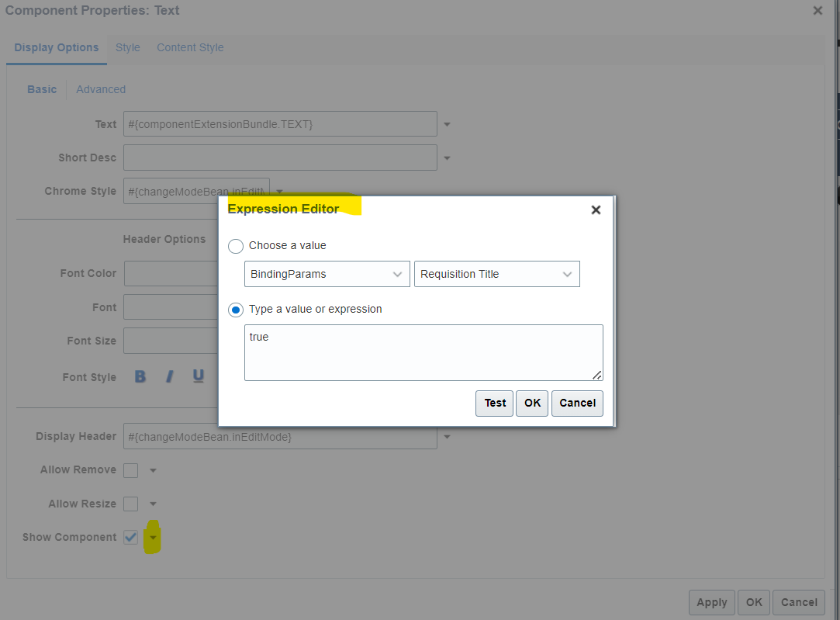
Task: Select Type a value or expression option
Action: click(235, 310)
